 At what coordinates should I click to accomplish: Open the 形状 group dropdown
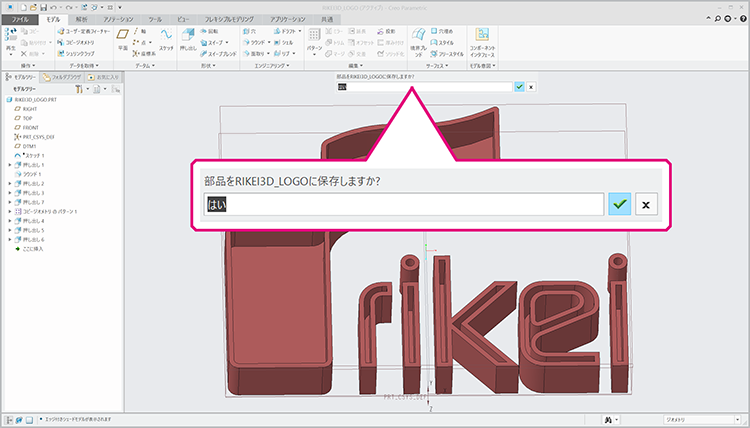point(204,65)
